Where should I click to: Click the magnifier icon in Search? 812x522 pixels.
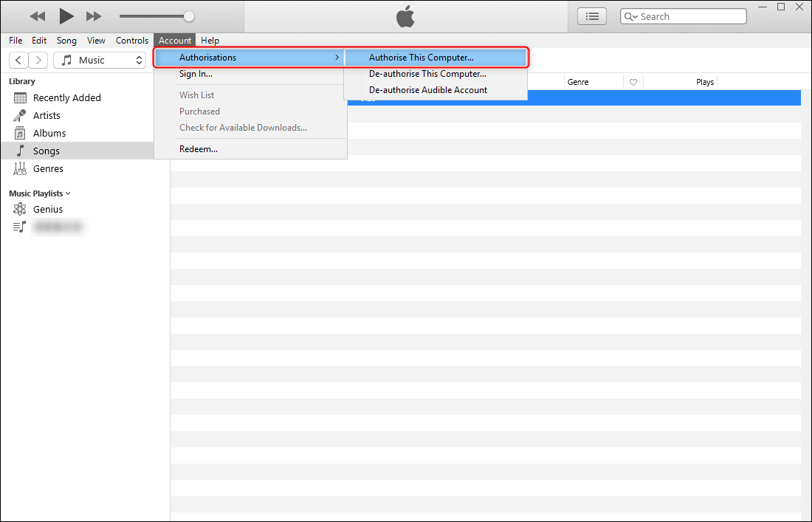tap(630, 16)
